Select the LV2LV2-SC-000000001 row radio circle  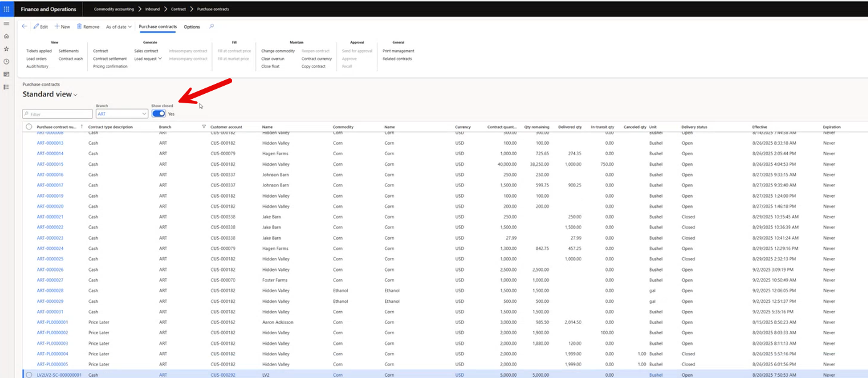point(29,375)
